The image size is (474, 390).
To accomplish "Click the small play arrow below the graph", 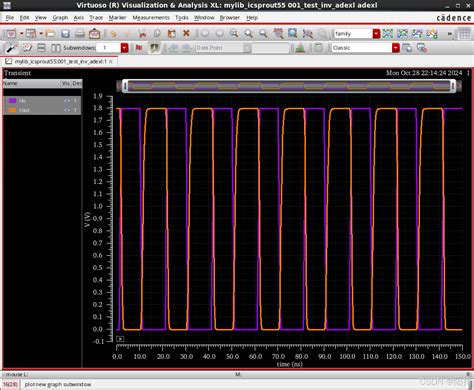I will pyautogui.click(x=120, y=339).
